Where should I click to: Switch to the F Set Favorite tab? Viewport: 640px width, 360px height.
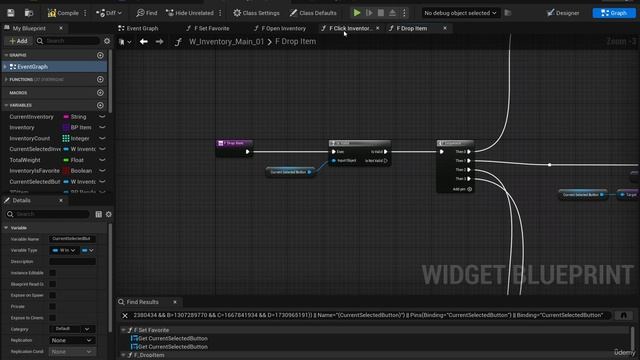click(x=207, y=28)
